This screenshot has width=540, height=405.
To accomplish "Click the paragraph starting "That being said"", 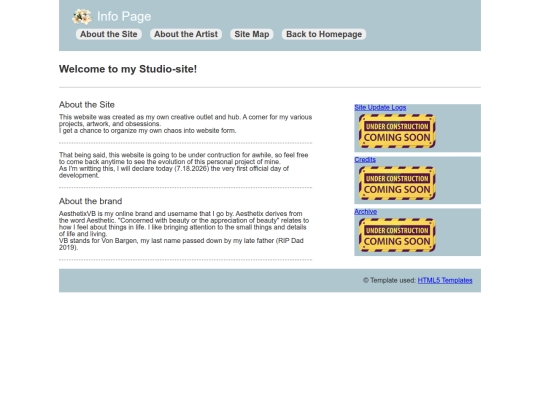I will (184, 165).
